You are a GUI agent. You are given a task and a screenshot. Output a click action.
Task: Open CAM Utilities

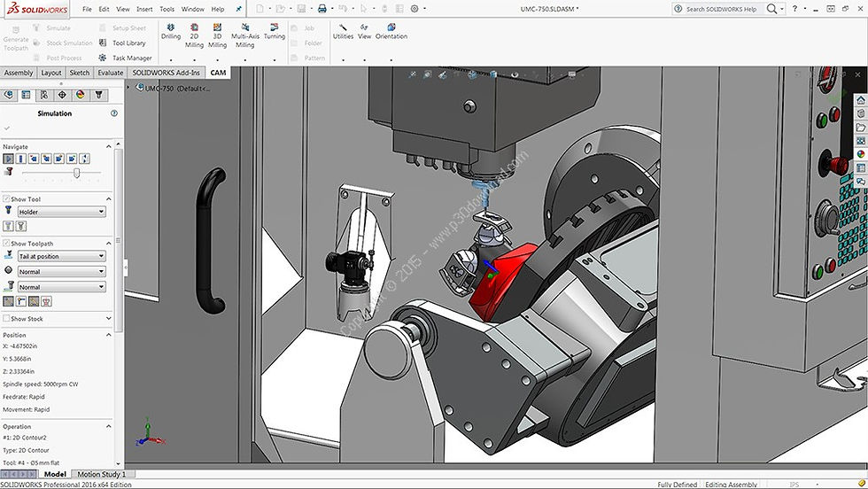(343, 32)
